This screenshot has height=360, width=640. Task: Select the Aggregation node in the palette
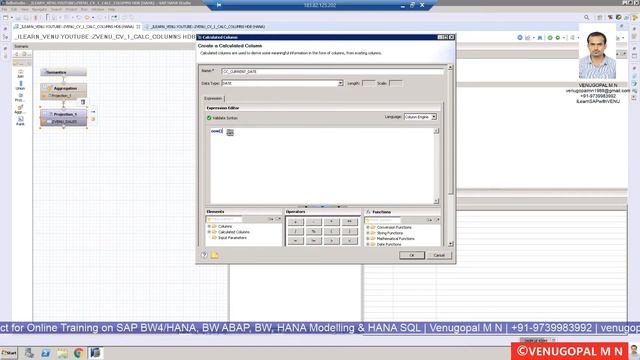(x=20, y=109)
